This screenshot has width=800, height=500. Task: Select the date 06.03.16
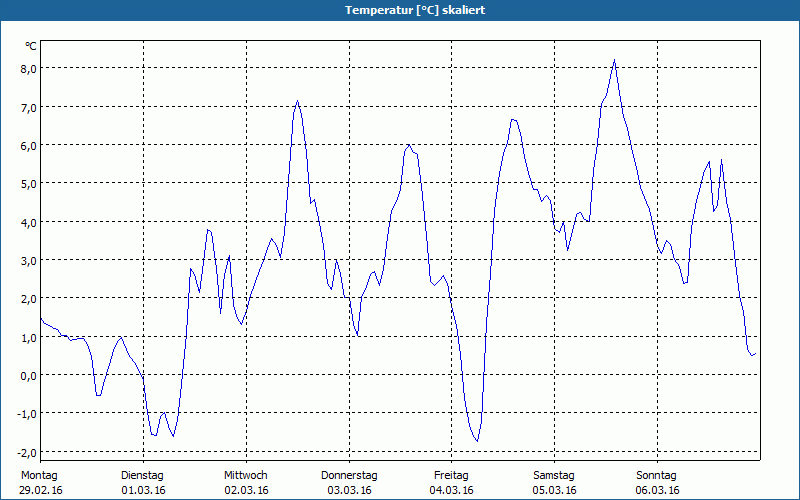pos(657,490)
